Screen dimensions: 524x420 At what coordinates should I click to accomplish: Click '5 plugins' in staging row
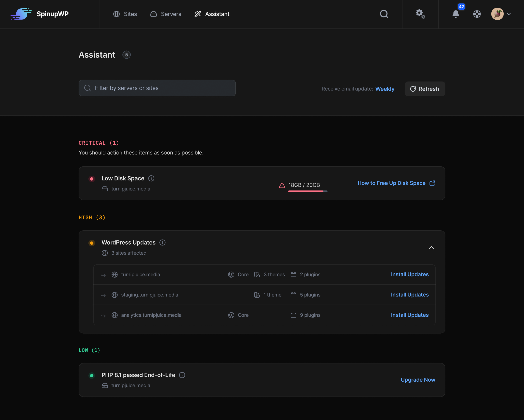coord(310,295)
